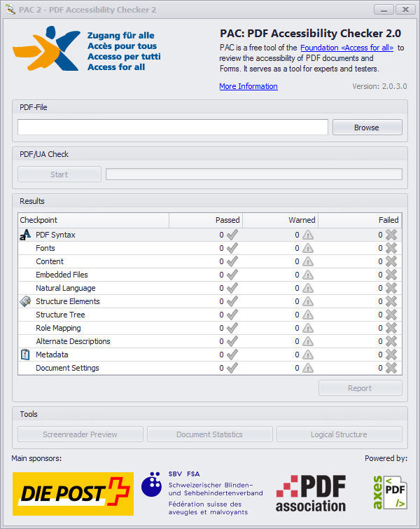Open the Foundation «Access for all» link

tap(346, 48)
